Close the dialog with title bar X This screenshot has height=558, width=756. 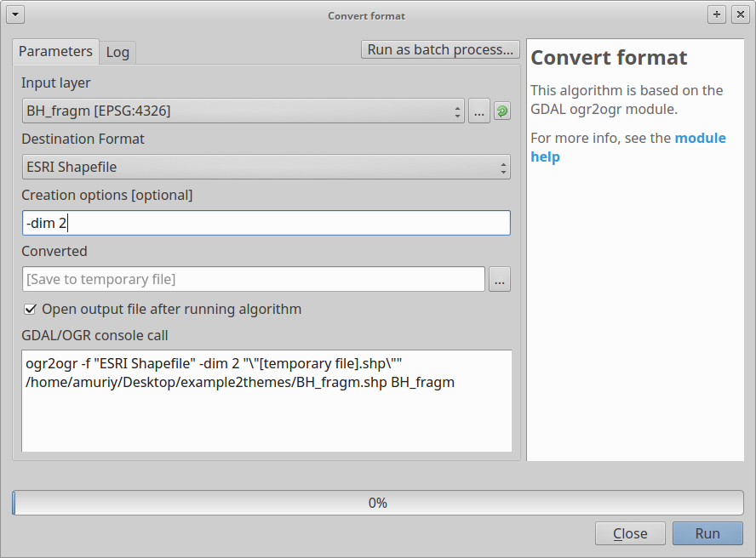pyautogui.click(x=737, y=15)
